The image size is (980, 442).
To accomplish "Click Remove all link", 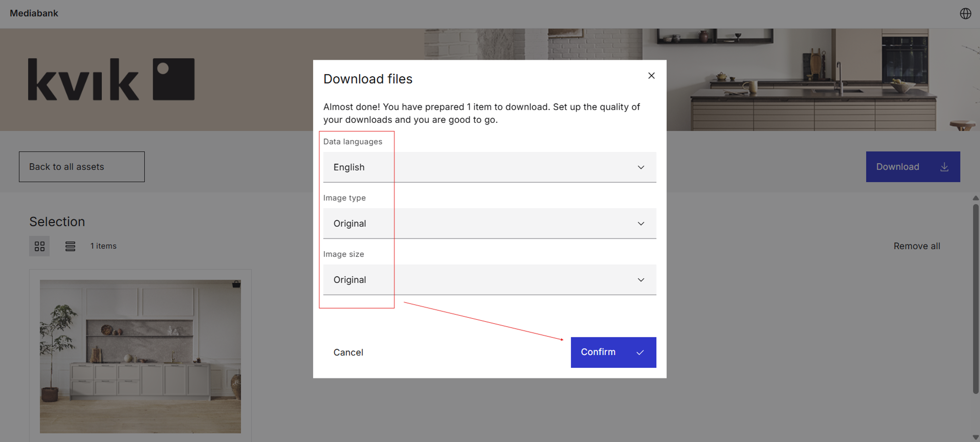I will click(x=916, y=246).
